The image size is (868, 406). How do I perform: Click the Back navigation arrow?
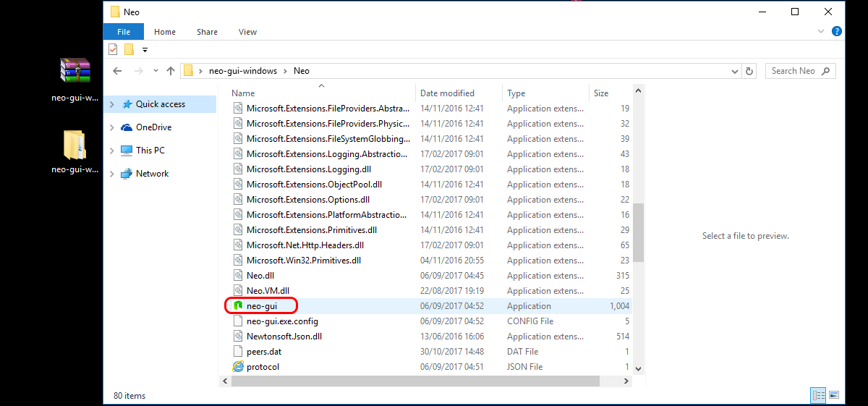117,71
